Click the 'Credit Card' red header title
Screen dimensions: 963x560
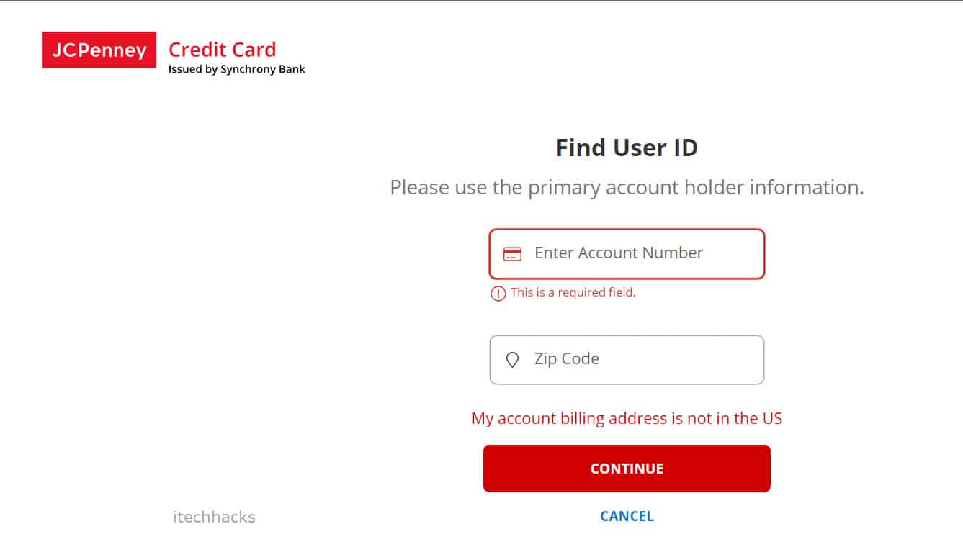tap(222, 50)
